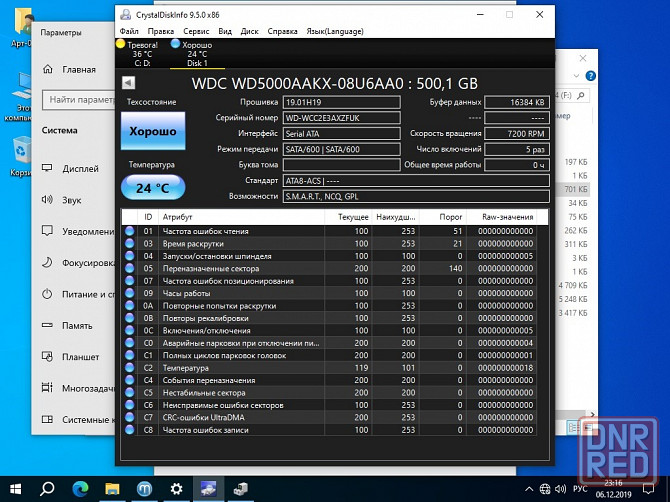670x502 pixels.
Task: Select the Аварийные парковки при отключении row
Action: (329, 343)
